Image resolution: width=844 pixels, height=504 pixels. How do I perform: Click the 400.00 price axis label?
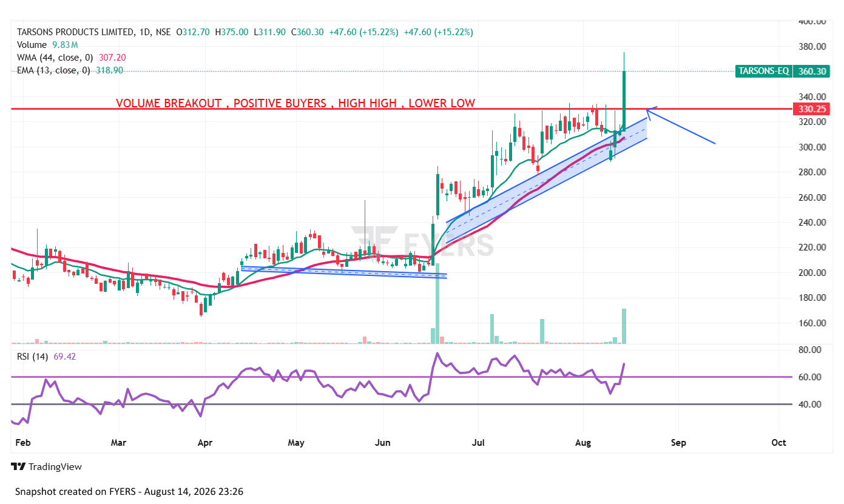(x=812, y=21)
